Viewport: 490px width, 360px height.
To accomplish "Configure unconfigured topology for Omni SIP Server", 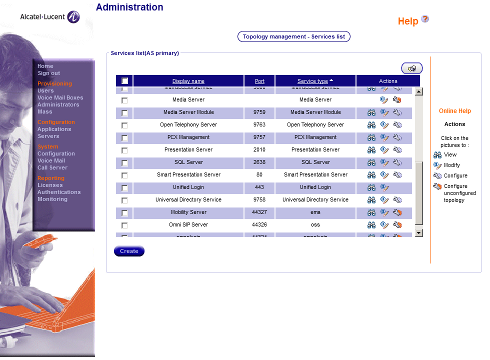I will [397, 225].
